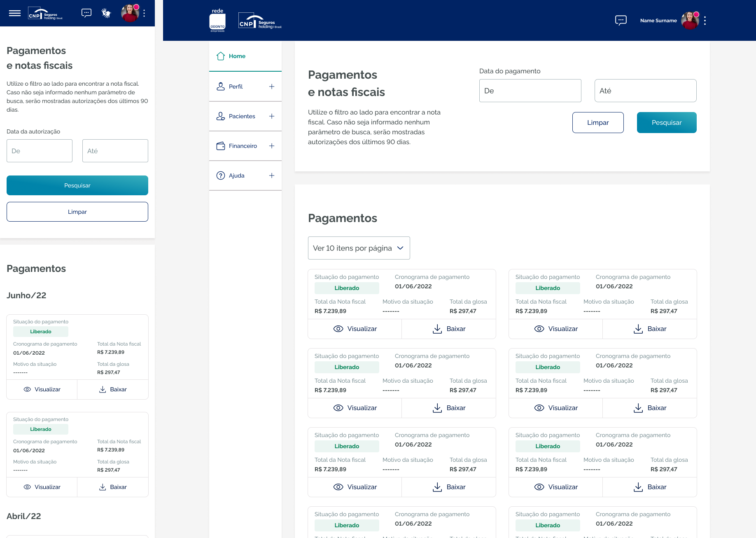Select Pacientes in the sidebar menu
Screen dimensions: 756x538
[242, 116]
